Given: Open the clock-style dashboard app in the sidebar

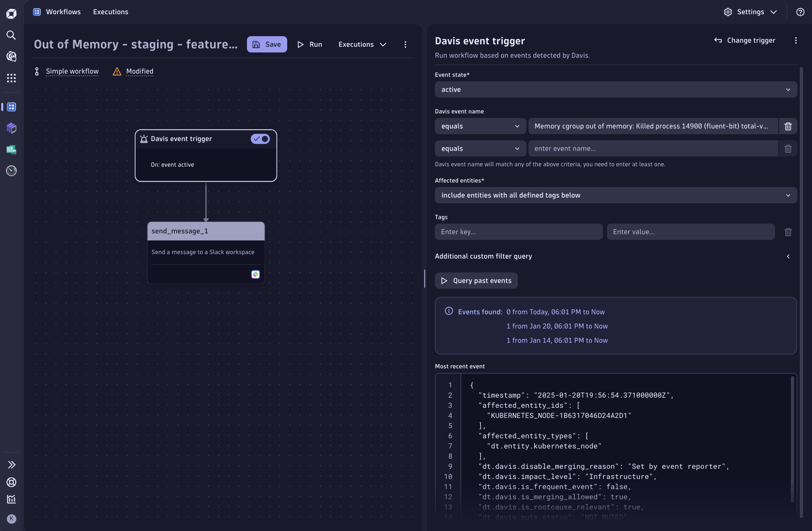Looking at the screenshot, I should click(x=11, y=170).
